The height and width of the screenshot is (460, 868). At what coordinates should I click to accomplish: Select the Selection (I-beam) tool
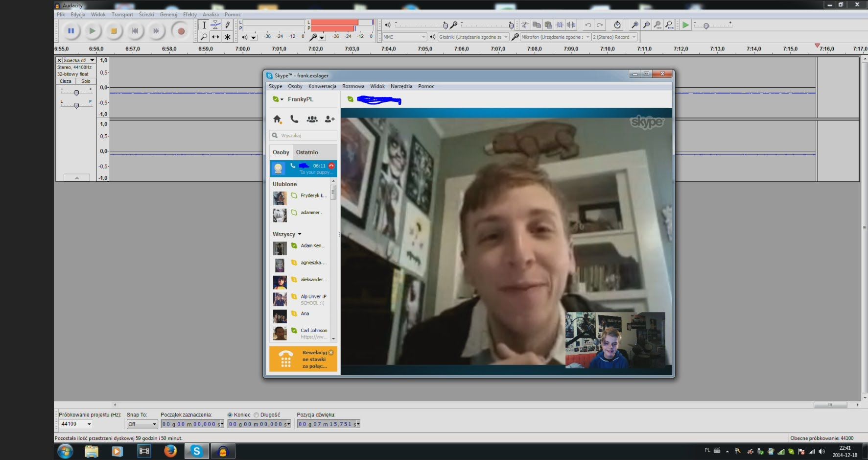pyautogui.click(x=204, y=25)
